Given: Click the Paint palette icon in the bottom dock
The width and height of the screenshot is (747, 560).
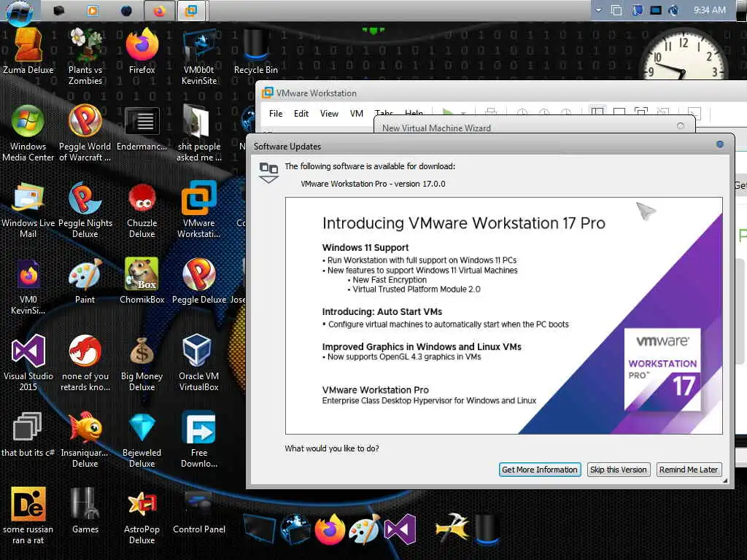Looking at the screenshot, I should coord(365,529).
